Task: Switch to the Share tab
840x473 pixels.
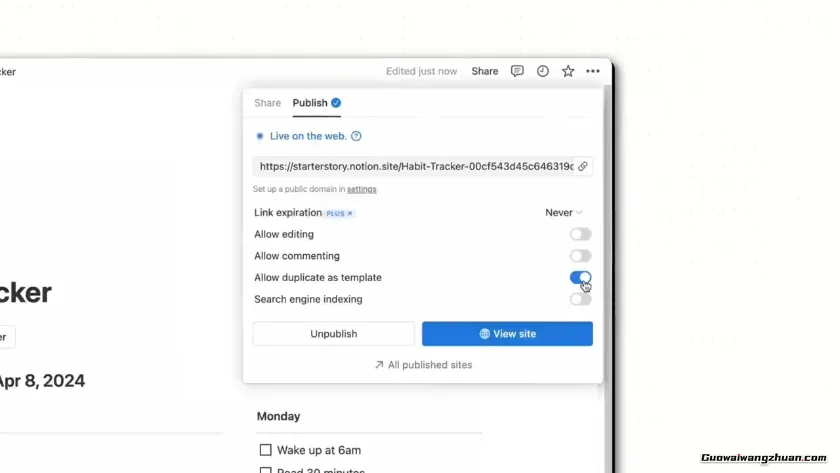Action: pos(267,103)
